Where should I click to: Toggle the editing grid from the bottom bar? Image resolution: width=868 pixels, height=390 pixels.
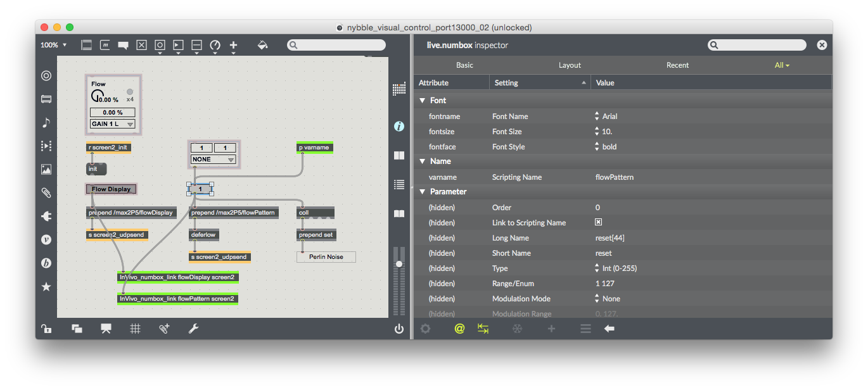[135, 329]
